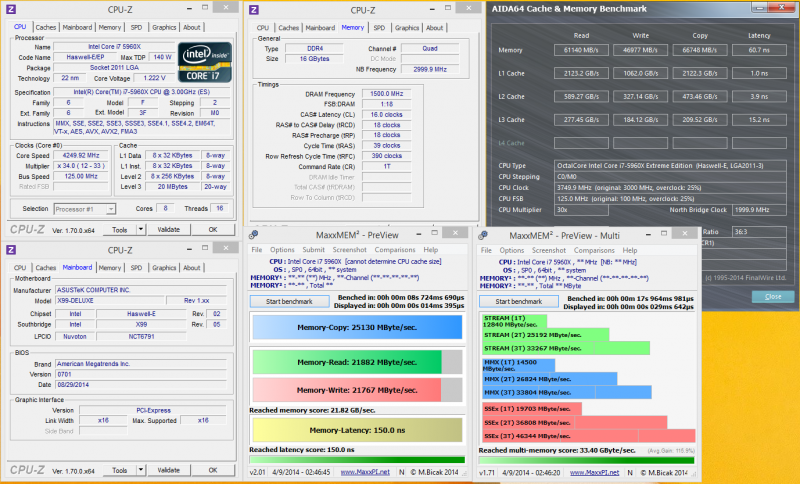Click the Intel Core i7 logo badge

tap(205, 64)
